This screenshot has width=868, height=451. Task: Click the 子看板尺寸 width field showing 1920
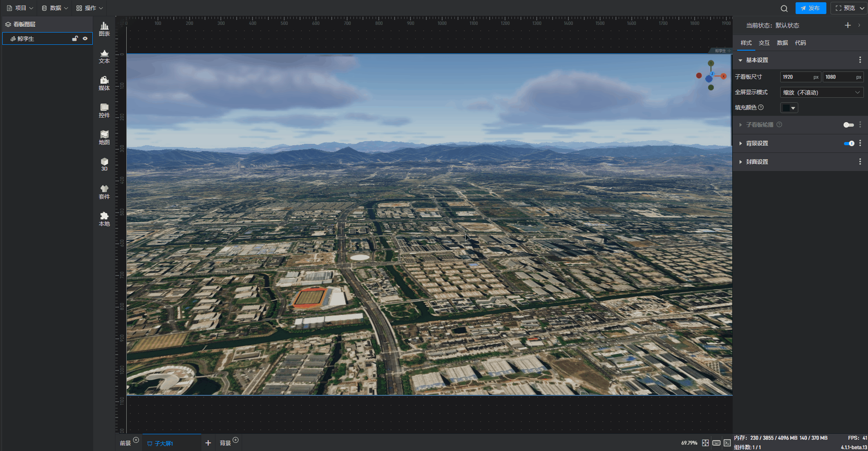[x=800, y=77]
